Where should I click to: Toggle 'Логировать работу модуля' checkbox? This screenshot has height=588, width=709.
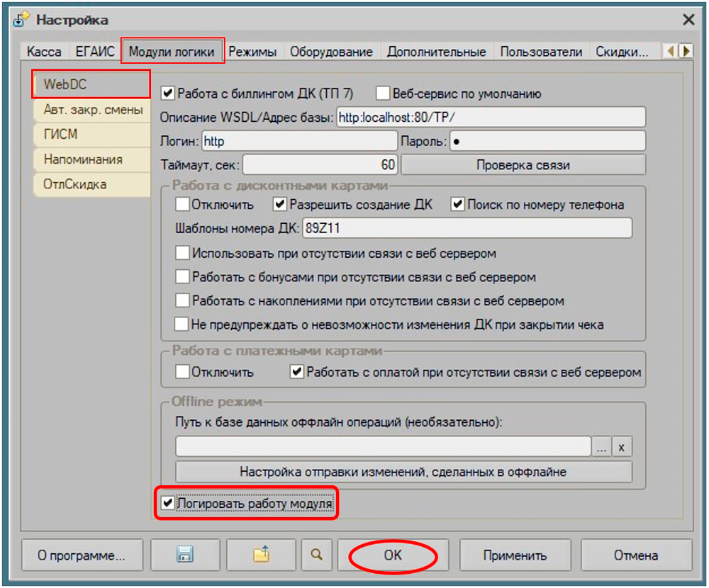(x=168, y=503)
